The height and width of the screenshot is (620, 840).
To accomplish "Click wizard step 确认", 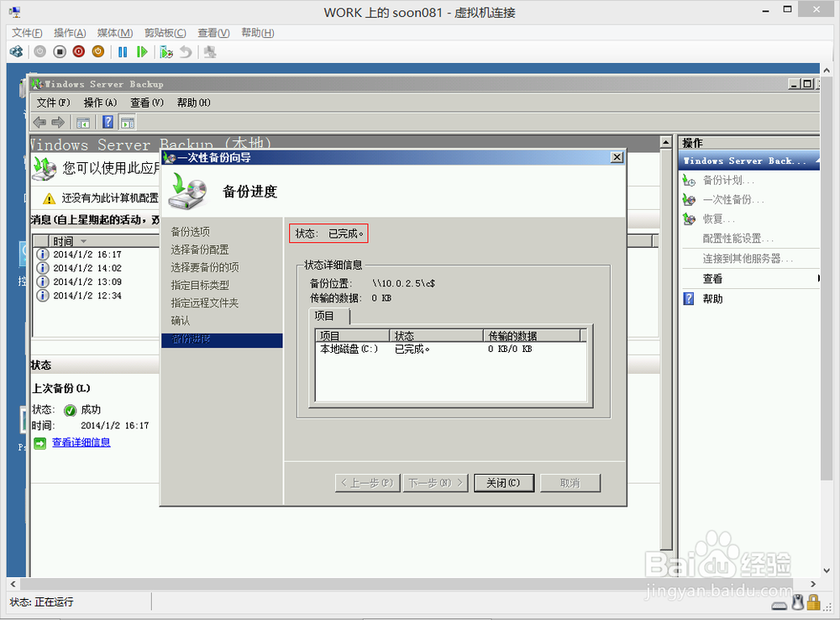I will tap(181, 320).
